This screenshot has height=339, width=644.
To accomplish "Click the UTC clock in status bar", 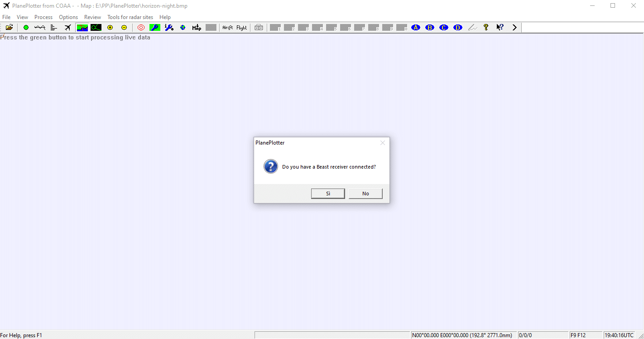I will tap(619, 335).
